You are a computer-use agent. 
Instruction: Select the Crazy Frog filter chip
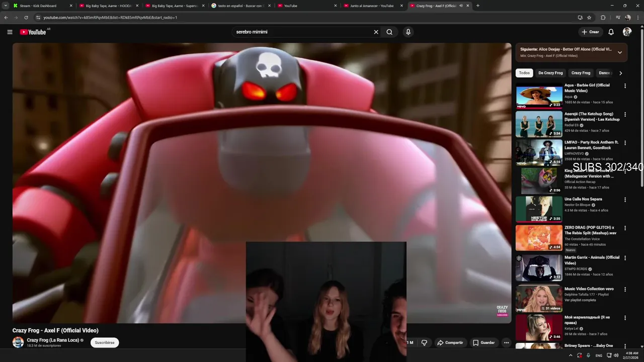581,73
